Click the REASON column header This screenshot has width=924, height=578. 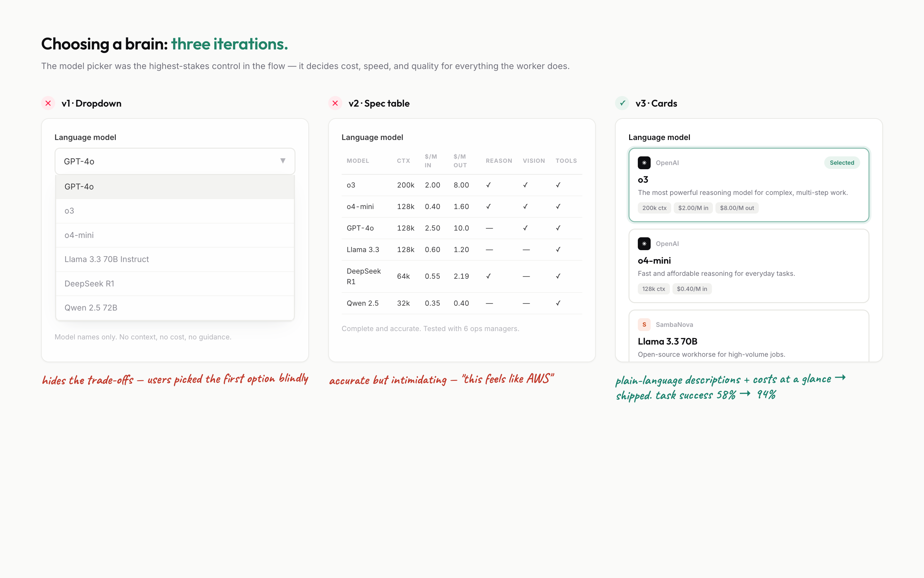click(499, 161)
